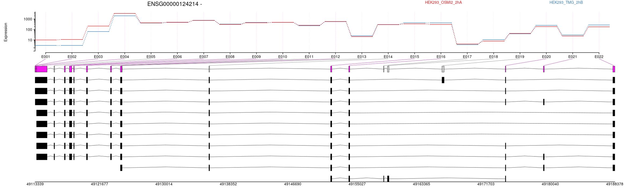The image size is (644, 188).
Task: Click genomic coordinate 49163365
Action: click(x=422, y=184)
